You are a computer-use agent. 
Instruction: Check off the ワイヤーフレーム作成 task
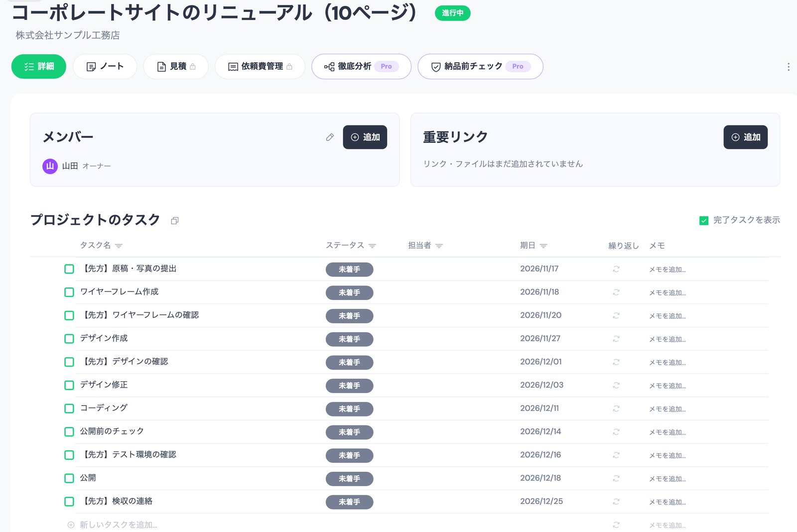point(69,292)
